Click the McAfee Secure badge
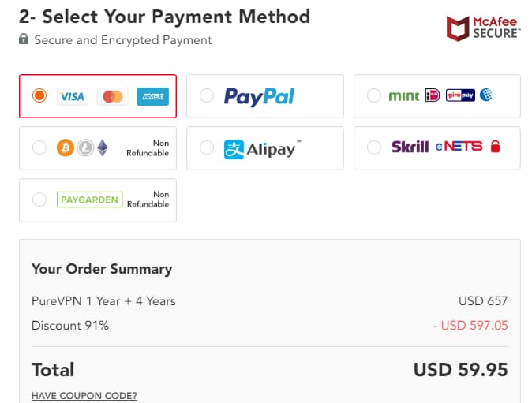Image resolution: width=532 pixels, height=403 pixels. click(484, 28)
